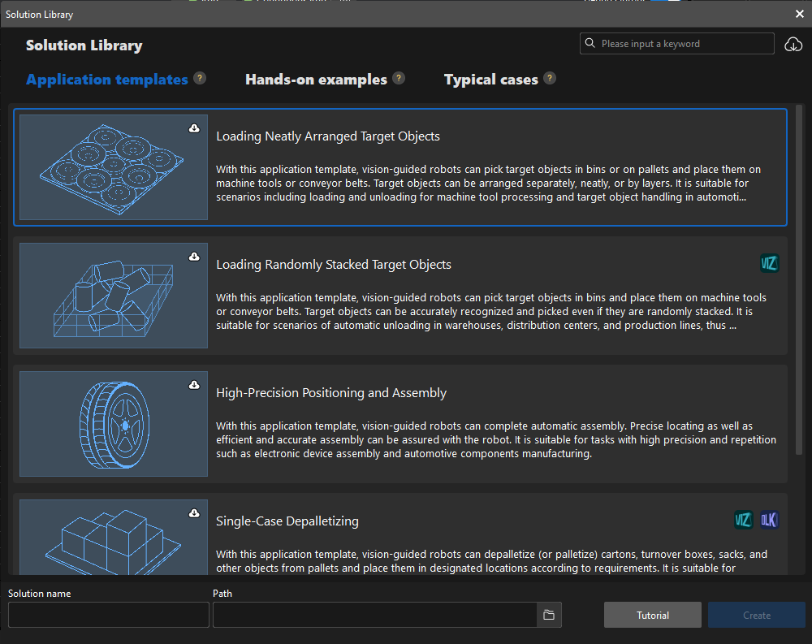This screenshot has width=812, height=644.
Task: Switch to the Typical cases tab
Action: (x=490, y=79)
